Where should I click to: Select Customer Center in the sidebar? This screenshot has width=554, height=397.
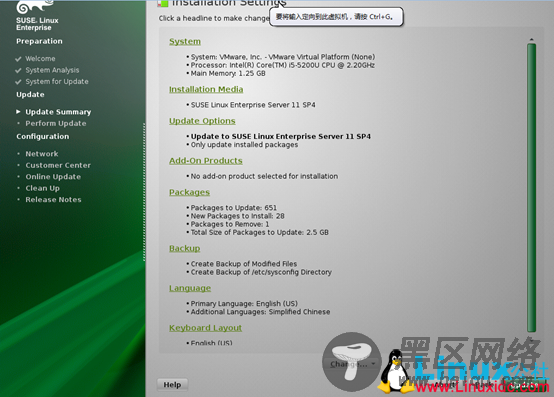tap(58, 165)
